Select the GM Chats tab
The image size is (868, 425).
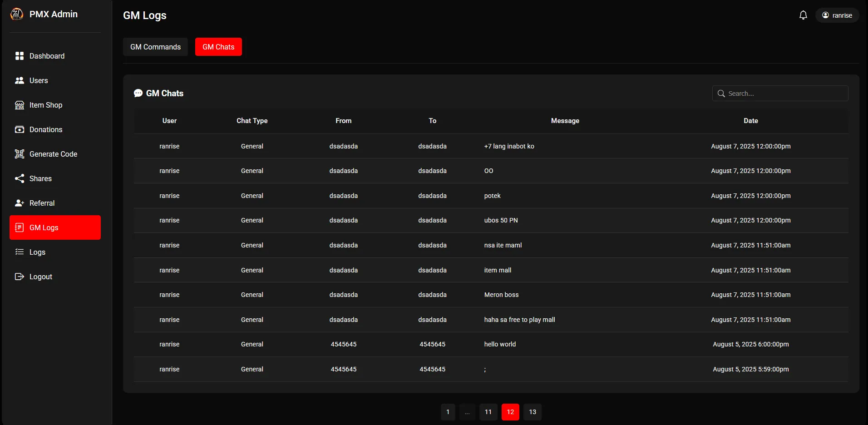click(218, 47)
